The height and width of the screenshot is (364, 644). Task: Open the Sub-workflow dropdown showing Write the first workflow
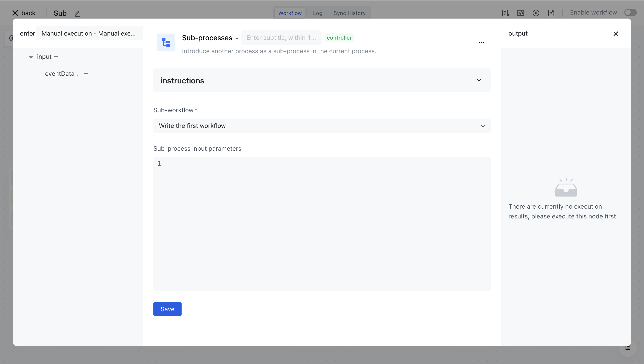tap(322, 126)
